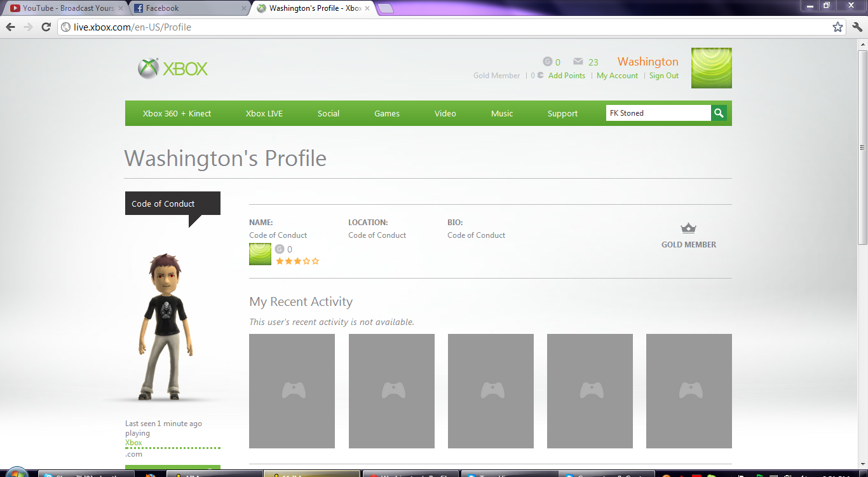Screen dimensions: 868x477
Task: Bookmark this page with the star icon
Action: pyautogui.click(x=838, y=27)
